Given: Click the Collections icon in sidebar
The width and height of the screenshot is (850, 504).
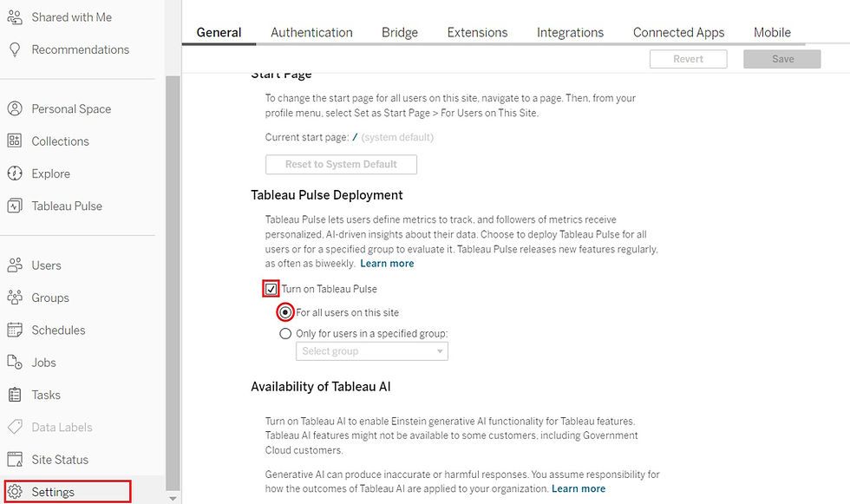Looking at the screenshot, I should [15, 141].
